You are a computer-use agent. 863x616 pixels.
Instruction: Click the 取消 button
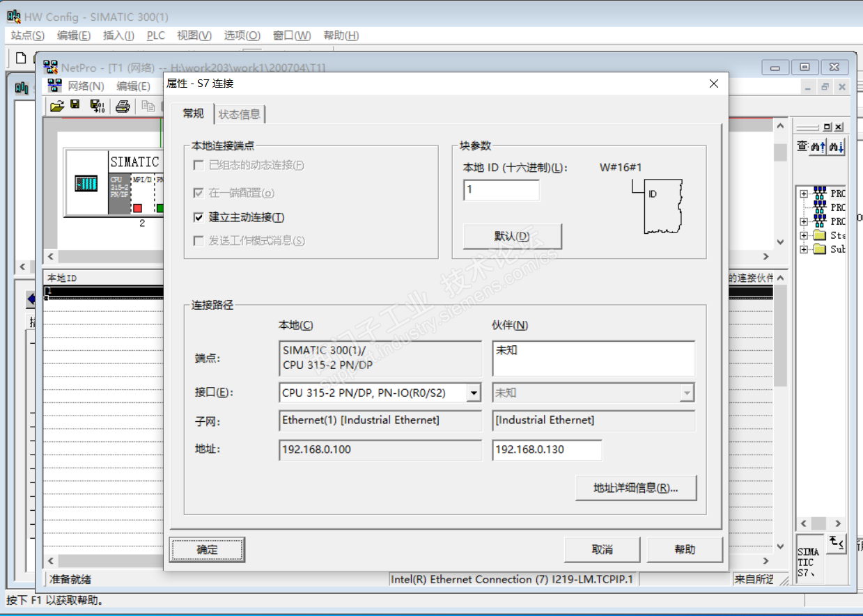click(x=602, y=549)
